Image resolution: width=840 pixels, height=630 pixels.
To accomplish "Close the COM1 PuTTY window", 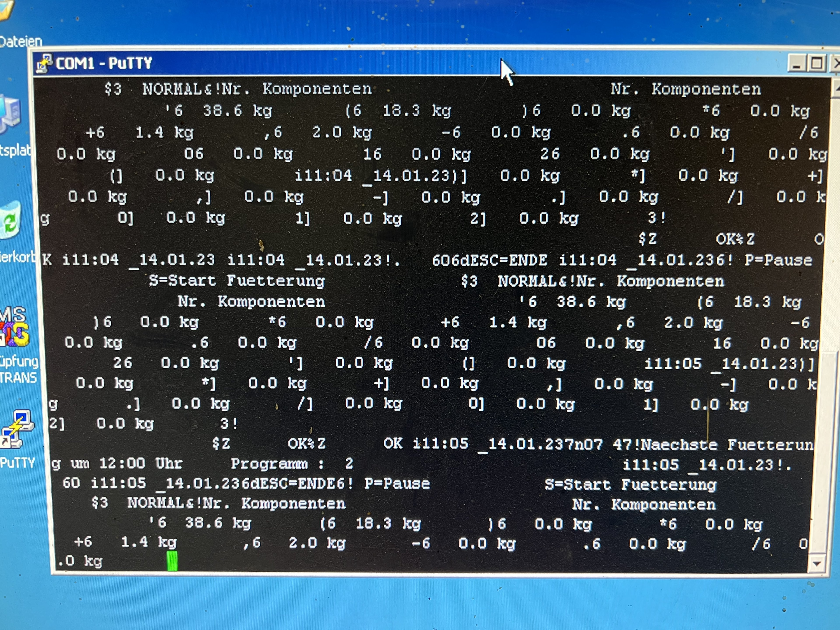I will (835, 63).
